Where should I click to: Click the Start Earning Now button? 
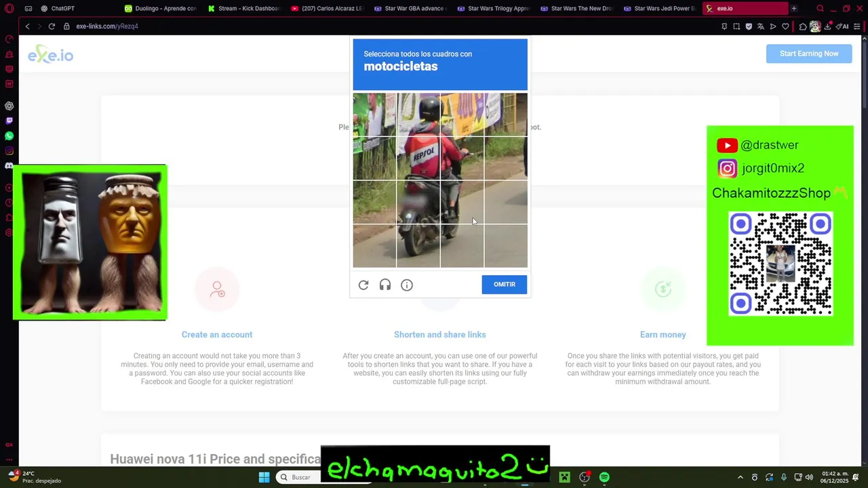coord(809,54)
